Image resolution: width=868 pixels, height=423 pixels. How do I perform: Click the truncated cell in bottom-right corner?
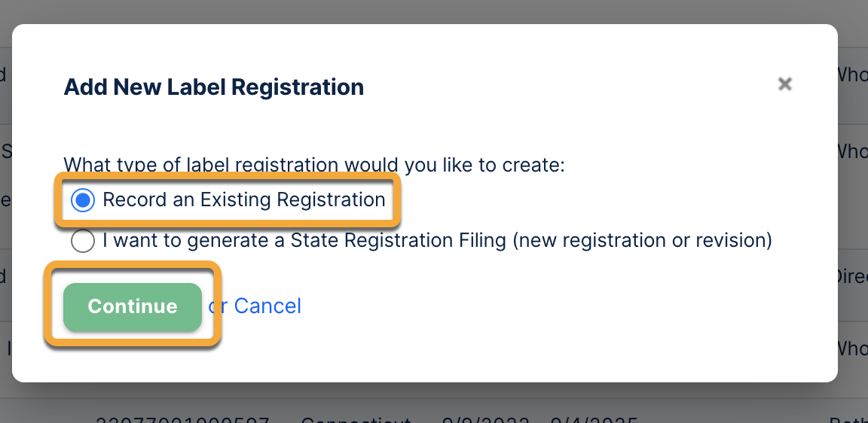click(848, 418)
